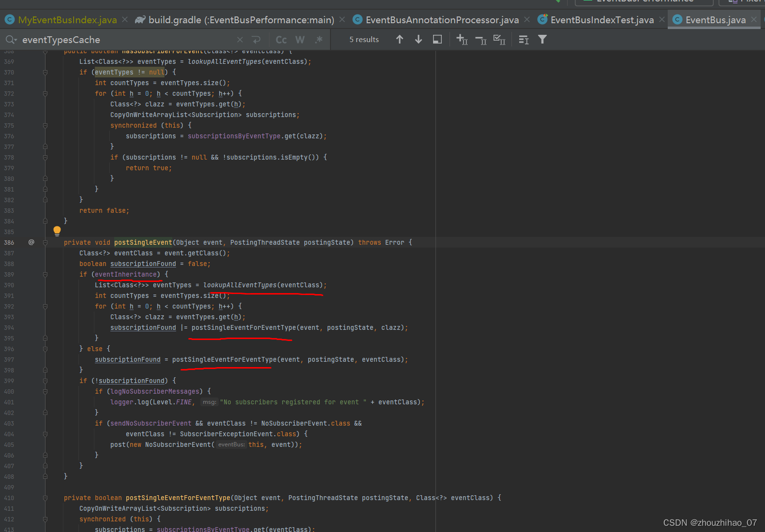Close the EventBus.java tab
The width and height of the screenshot is (765, 532).
pos(754,19)
